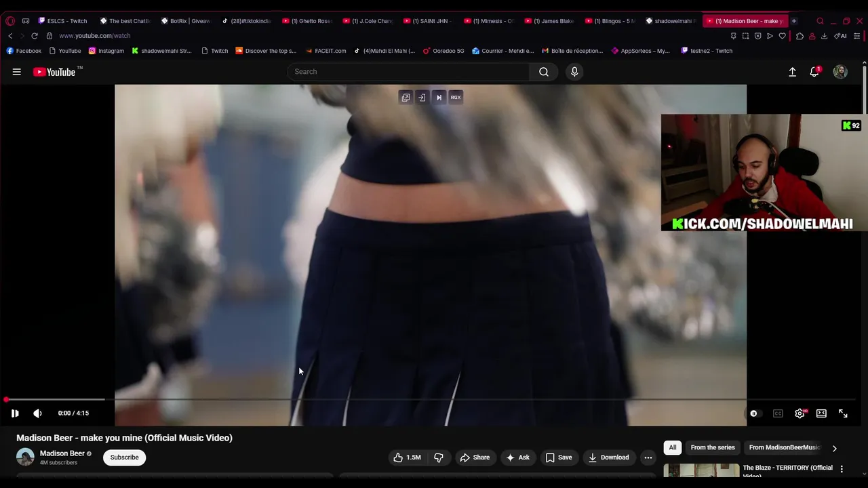
Task: Switch to the ESLCS - Twitch tab
Action: click(62, 21)
